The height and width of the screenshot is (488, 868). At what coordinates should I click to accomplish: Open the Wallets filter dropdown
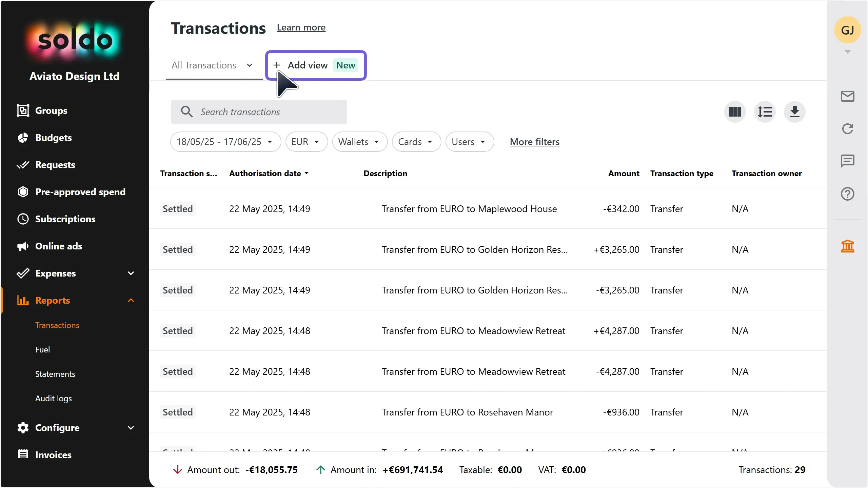pos(360,142)
